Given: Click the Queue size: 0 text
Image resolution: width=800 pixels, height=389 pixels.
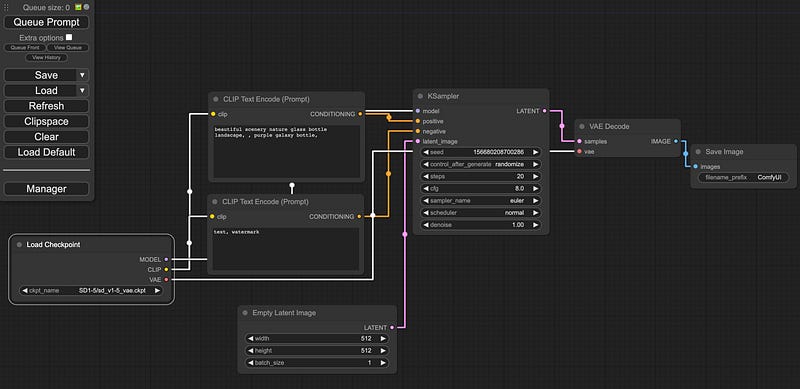Looking at the screenshot, I should pos(46,8).
